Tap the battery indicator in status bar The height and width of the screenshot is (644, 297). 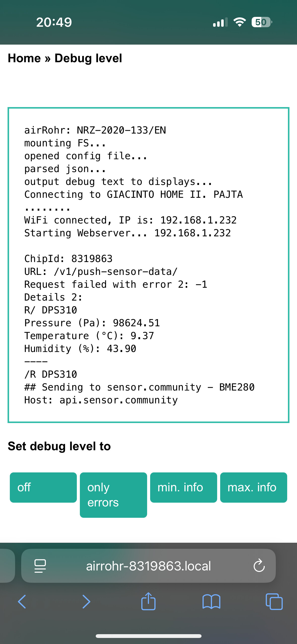[262, 22]
